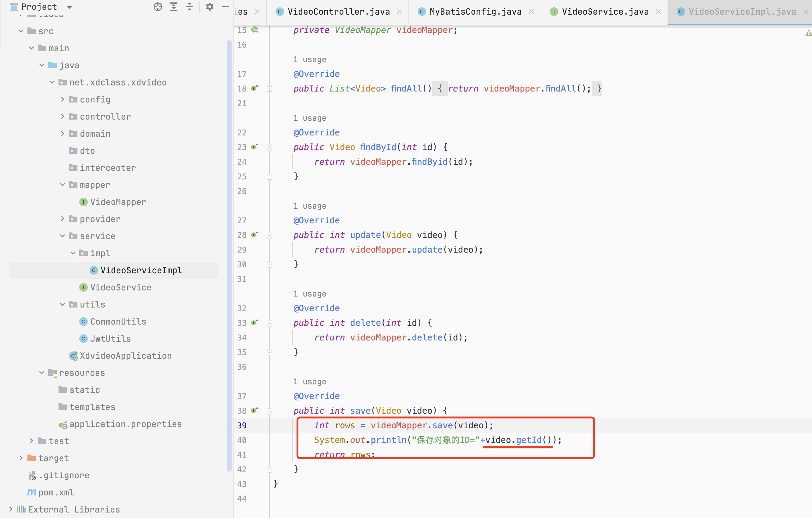Collapse the src folder

coord(21,31)
